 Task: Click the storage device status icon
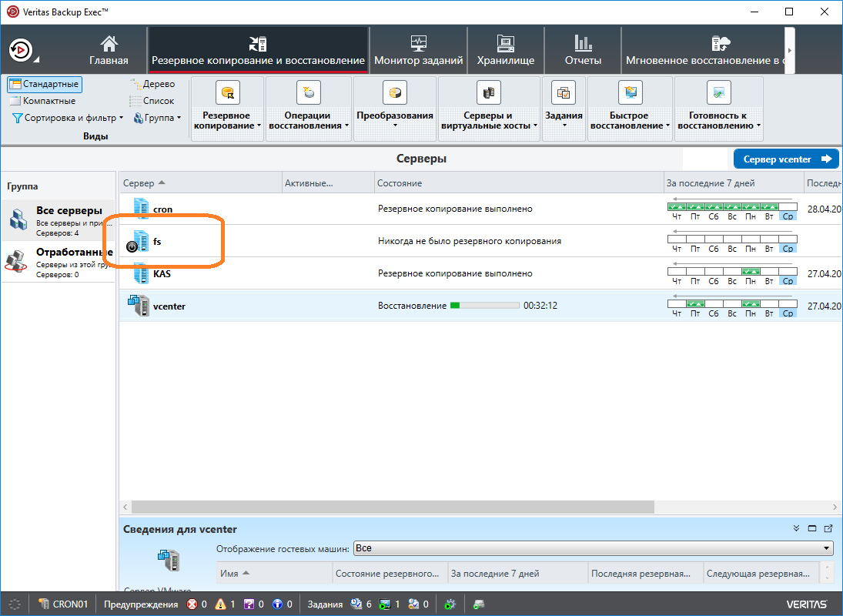coord(479,604)
